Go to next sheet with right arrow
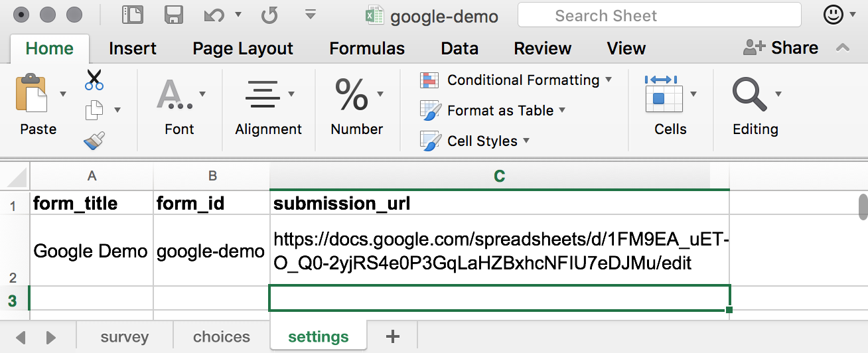 coord(51,337)
